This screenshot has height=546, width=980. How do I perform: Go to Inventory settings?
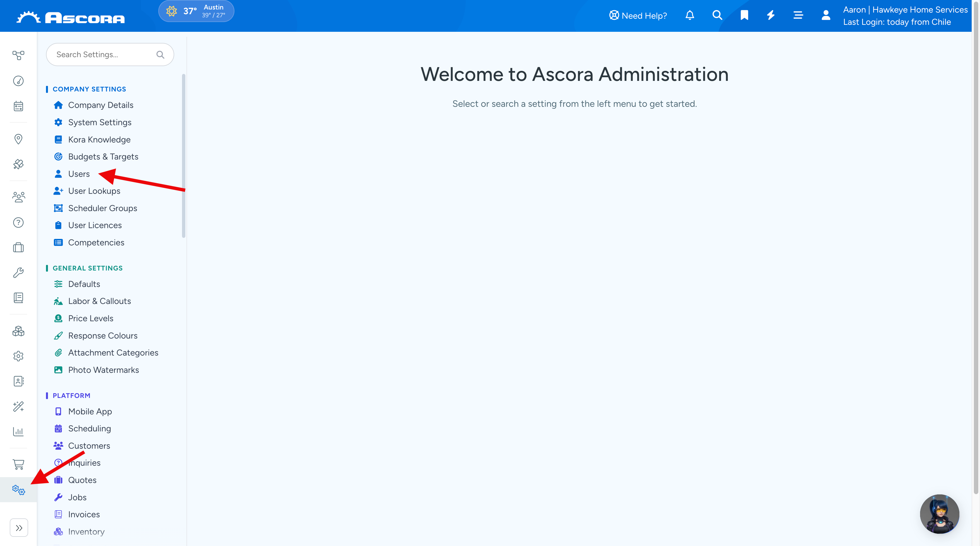[x=79, y=531]
